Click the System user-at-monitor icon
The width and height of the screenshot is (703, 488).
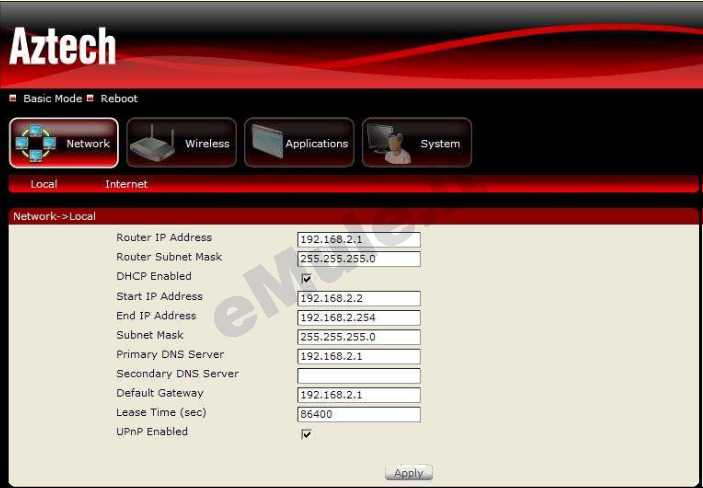pos(389,144)
